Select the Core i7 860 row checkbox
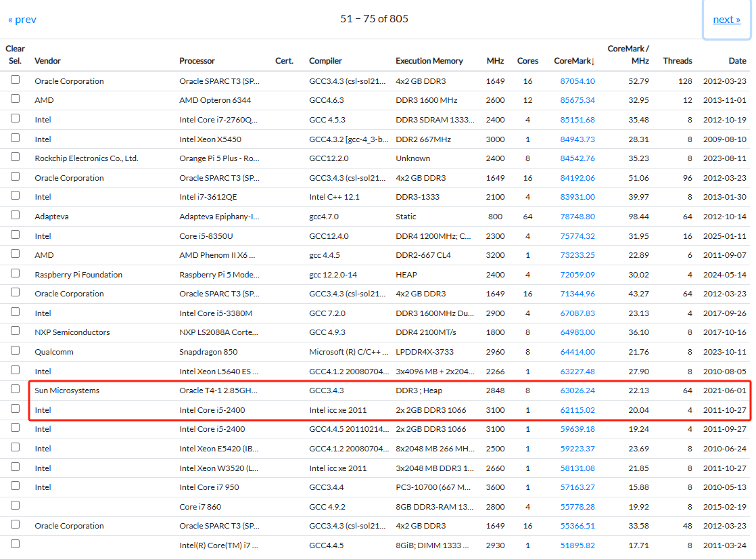 pyautogui.click(x=16, y=506)
